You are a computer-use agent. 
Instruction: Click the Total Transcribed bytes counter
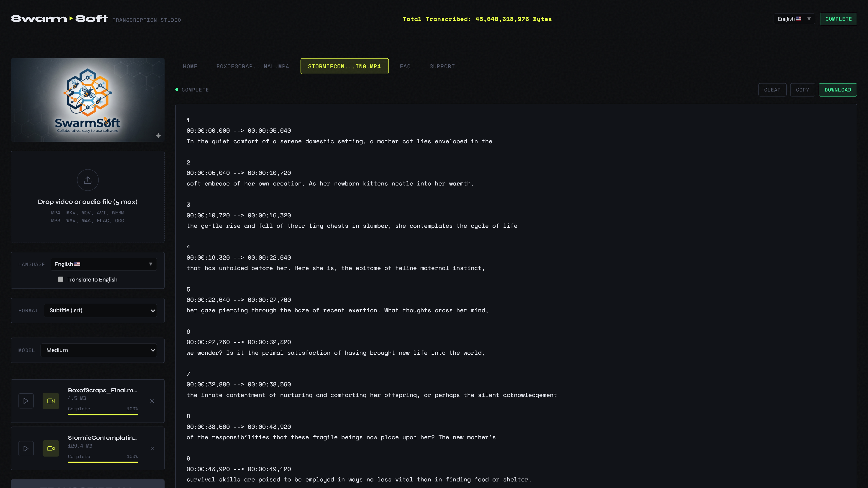[477, 19]
